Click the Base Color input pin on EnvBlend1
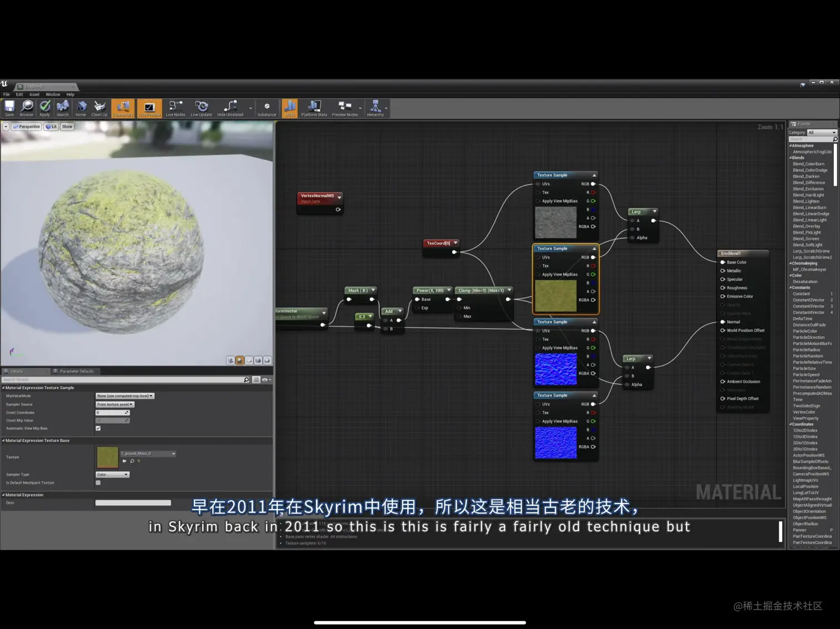 723,262
